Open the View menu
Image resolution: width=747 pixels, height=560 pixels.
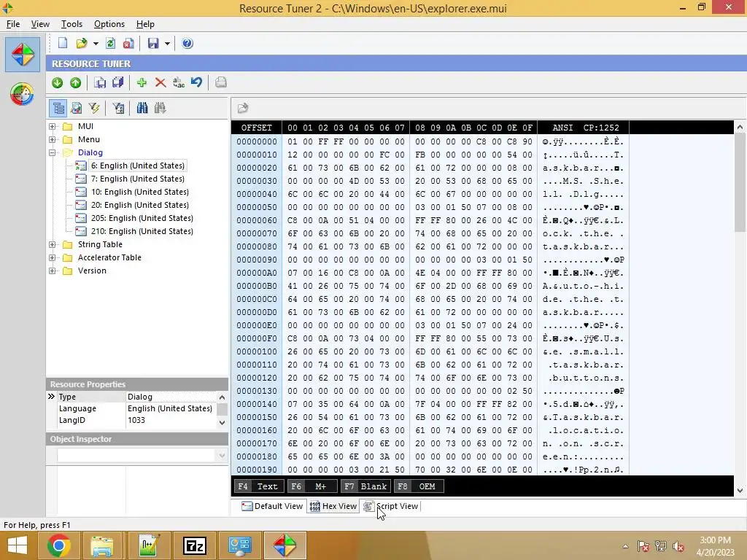(x=40, y=24)
